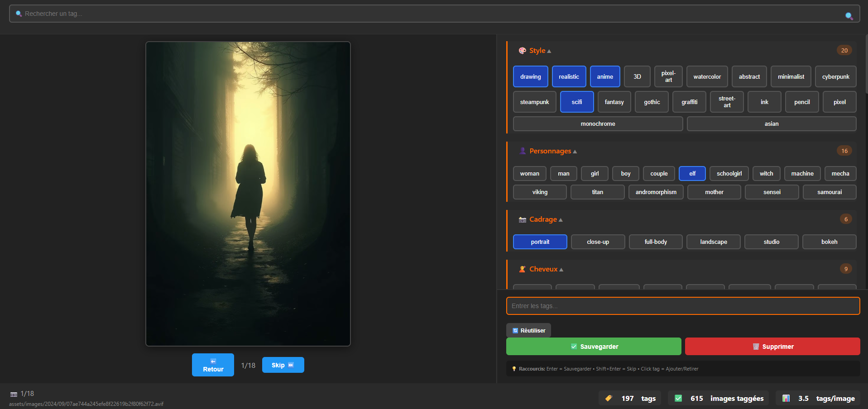Enable the witch character tag
This screenshot has width=868, height=409.
pyautogui.click(x=766, y=173)
